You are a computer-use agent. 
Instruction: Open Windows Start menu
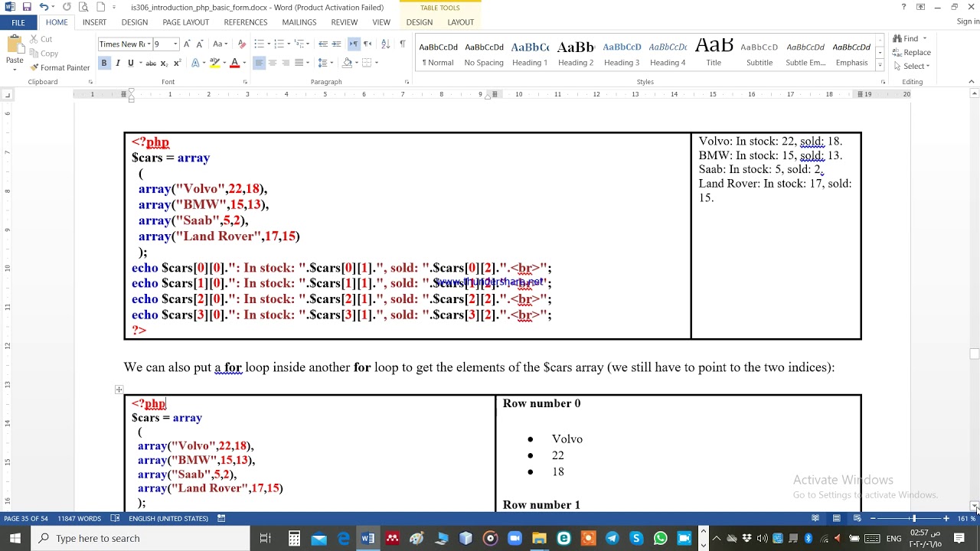pos(15,538)
